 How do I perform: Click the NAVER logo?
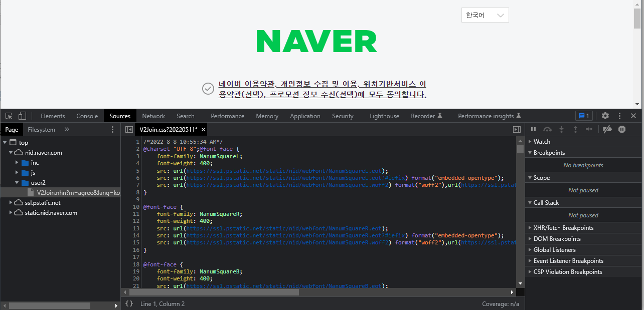(x=317, y=41)
